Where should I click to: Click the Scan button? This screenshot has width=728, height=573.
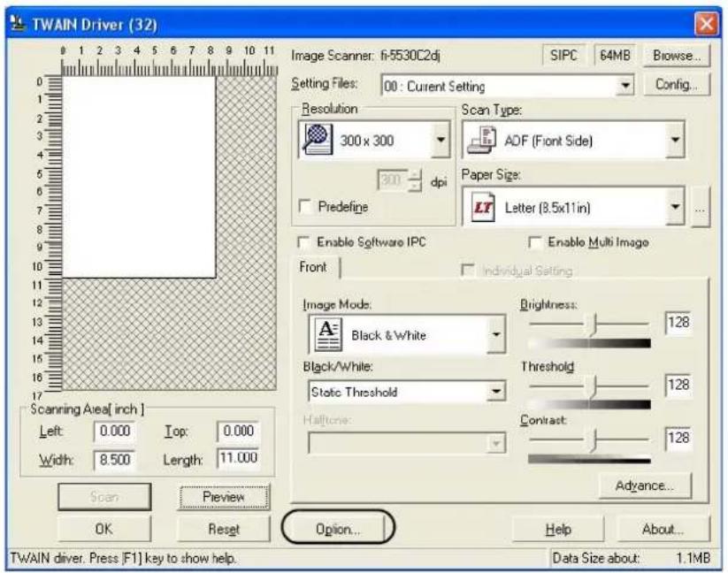pyautogui.click(x=104, y=497)
